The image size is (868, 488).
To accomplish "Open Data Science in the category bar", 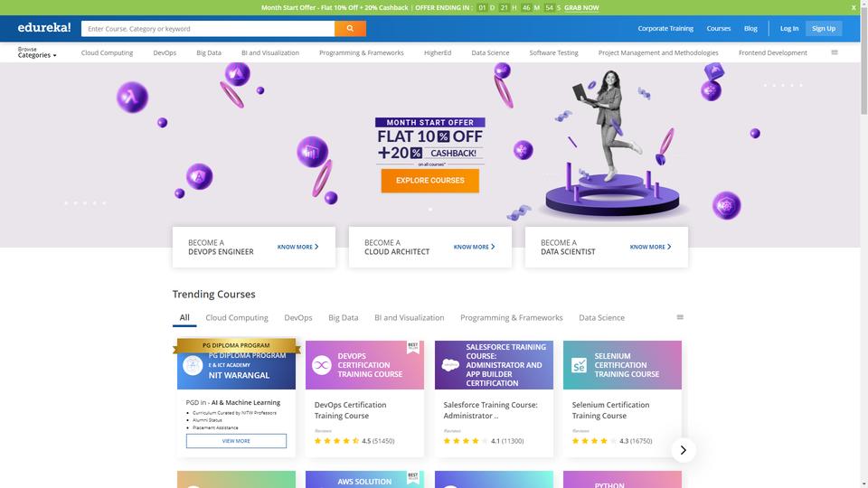I will point(490,52).
